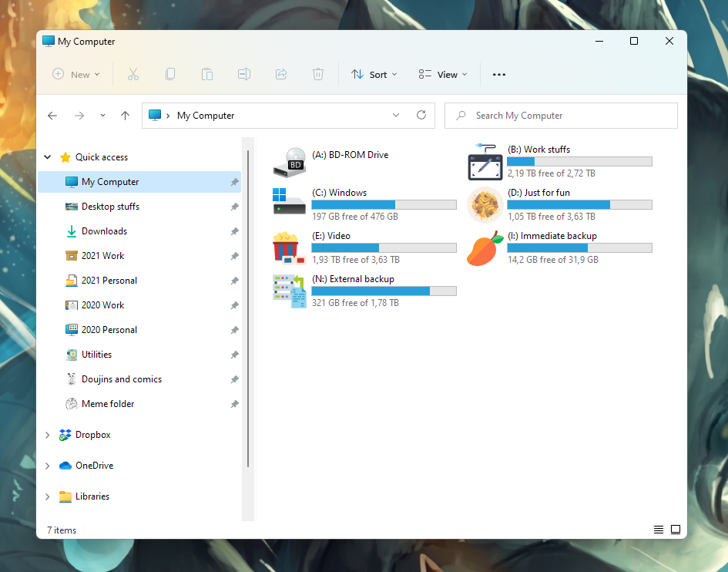
Task: Go up one level with up arrow
Action: point(125,116)
